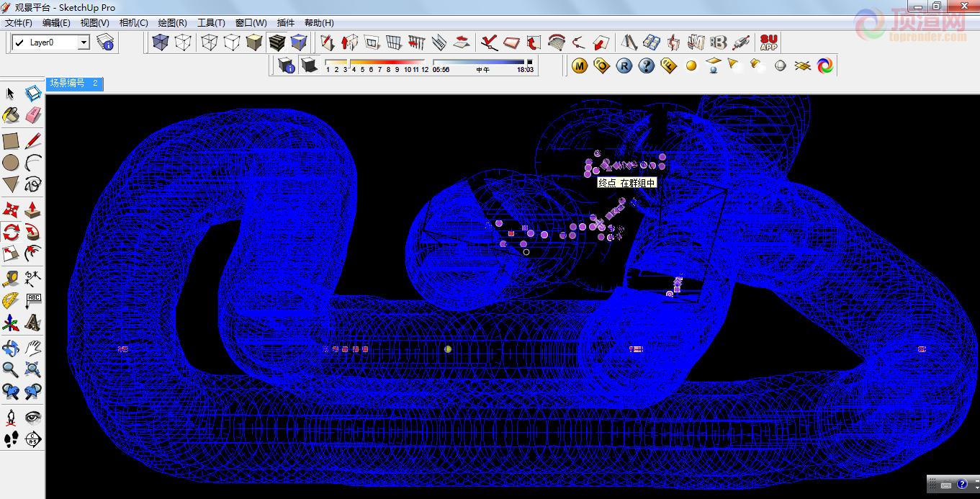Select the Move tool with red arrows
This screenshot has width=980, height=499.
[x=11, y=210]
